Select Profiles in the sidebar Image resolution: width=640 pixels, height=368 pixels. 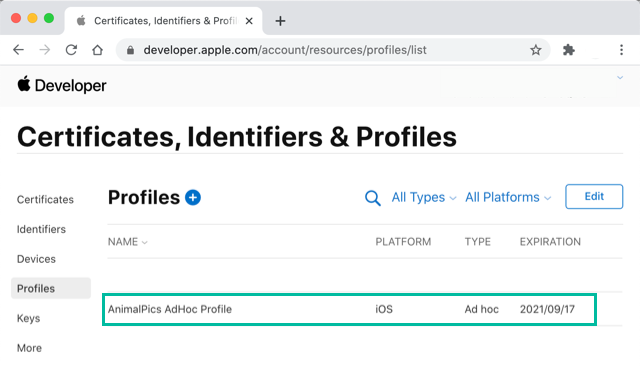[51, 288]
